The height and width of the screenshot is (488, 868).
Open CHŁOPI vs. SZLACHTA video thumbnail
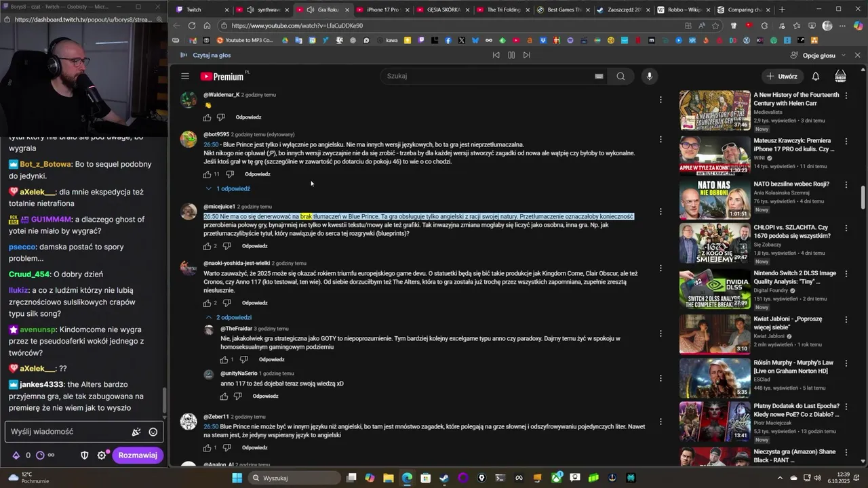[x=715, y=245]
